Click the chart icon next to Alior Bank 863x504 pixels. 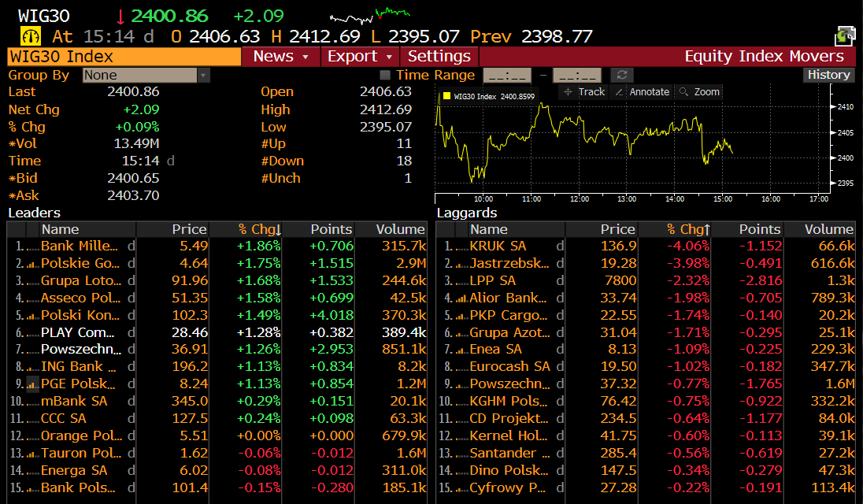click(x=460, y=298)
